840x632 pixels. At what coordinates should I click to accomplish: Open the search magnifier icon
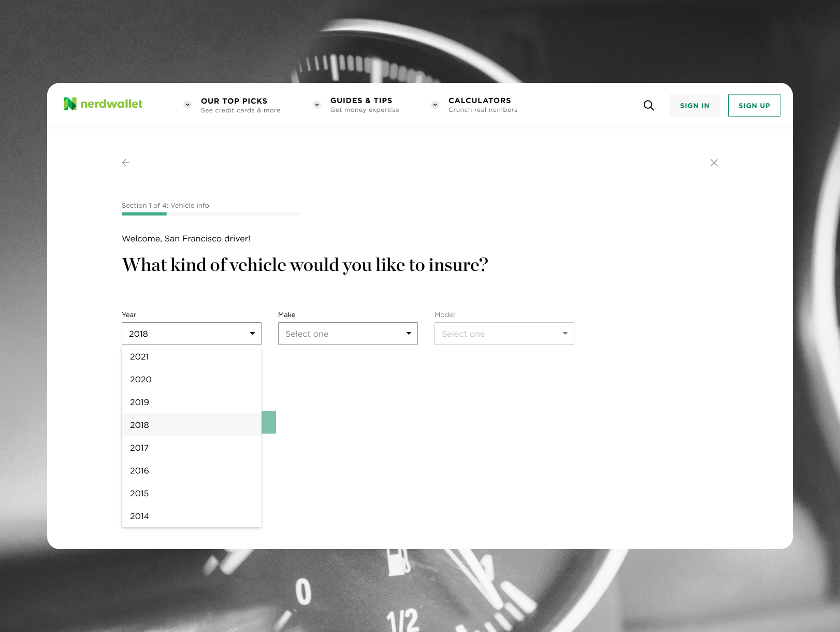649,106
